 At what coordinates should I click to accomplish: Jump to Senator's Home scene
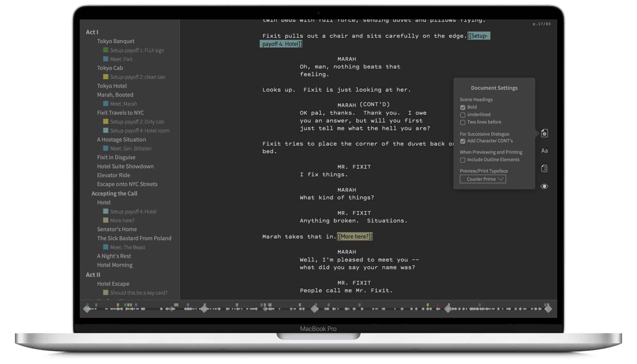pos(117,229)
